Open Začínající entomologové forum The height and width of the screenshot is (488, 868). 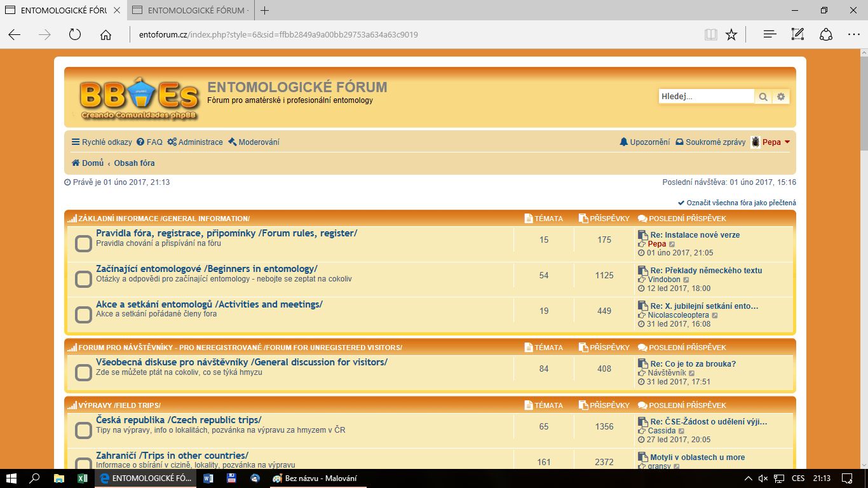(x=207, y=269)
